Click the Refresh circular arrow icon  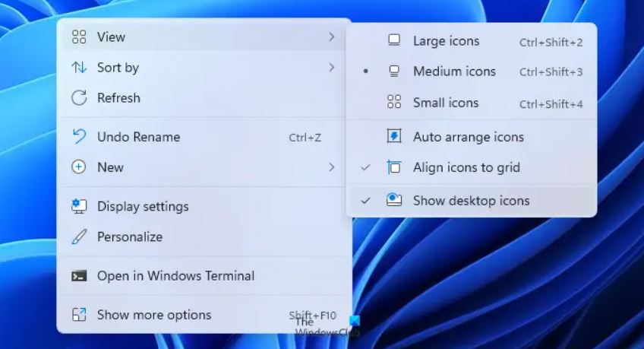point(79,98)
